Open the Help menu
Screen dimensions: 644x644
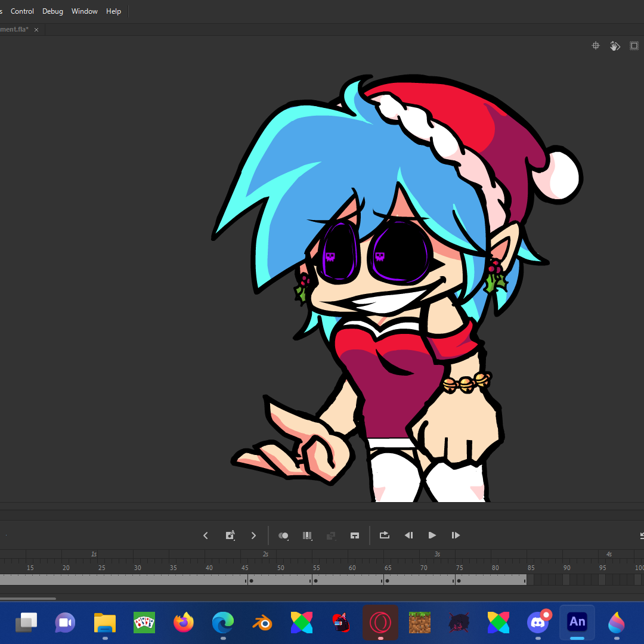point(113,11)
